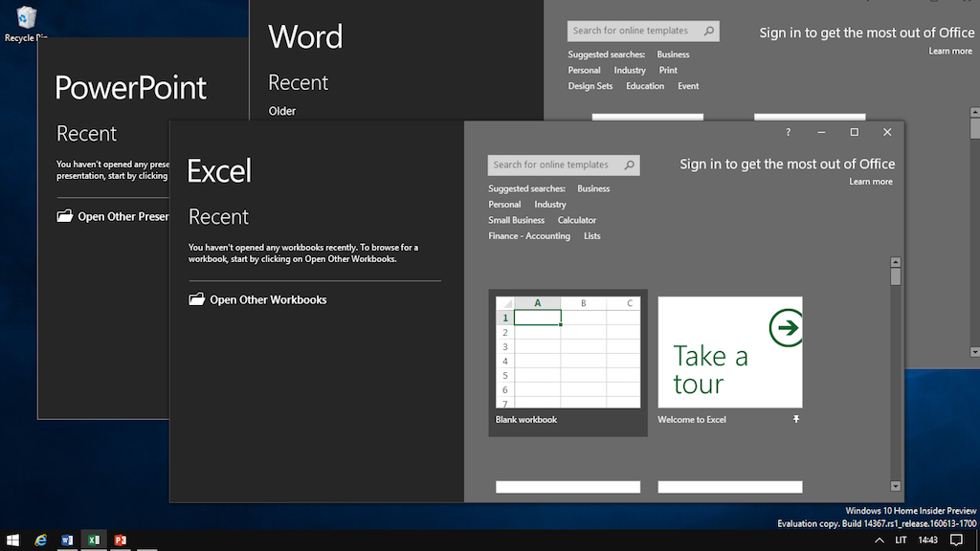Click the Excel icon in the taskbar
The height and width of the screenshot is (551, 980).
pos(94,540)
